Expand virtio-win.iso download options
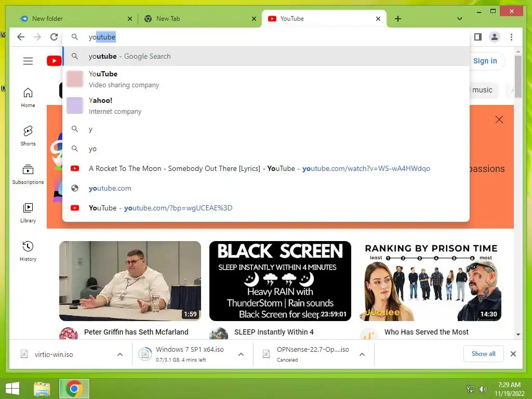This screenshot has height=399, width=532. click(x=120, y=354)
